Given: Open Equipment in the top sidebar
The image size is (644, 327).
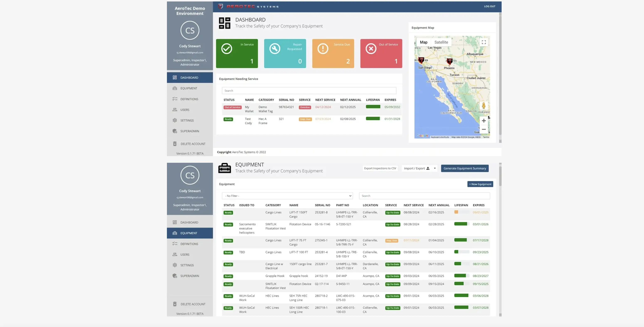Looking at the screenshot, I should (x=190, y=88).
